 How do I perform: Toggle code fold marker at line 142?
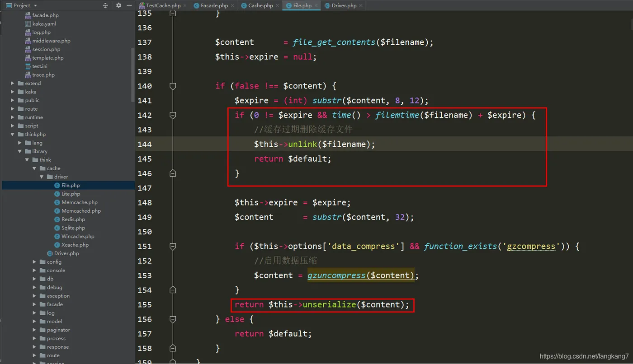point(172,115)
